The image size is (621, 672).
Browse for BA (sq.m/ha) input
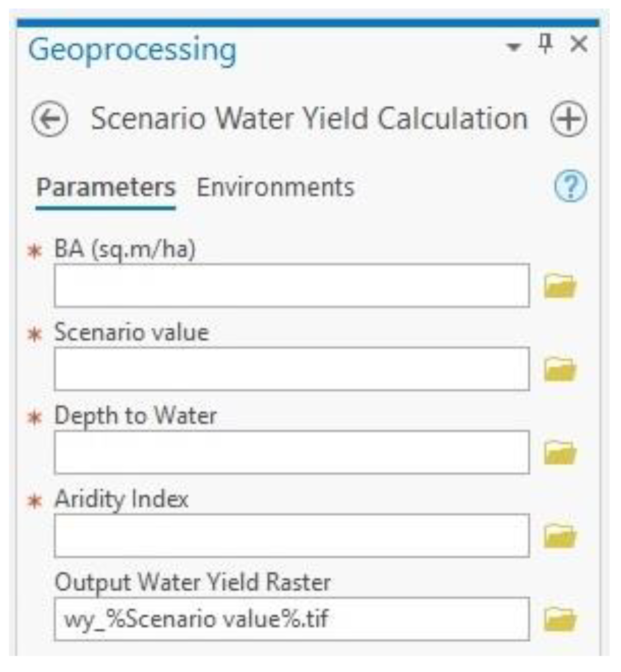[x=560, y=286]
